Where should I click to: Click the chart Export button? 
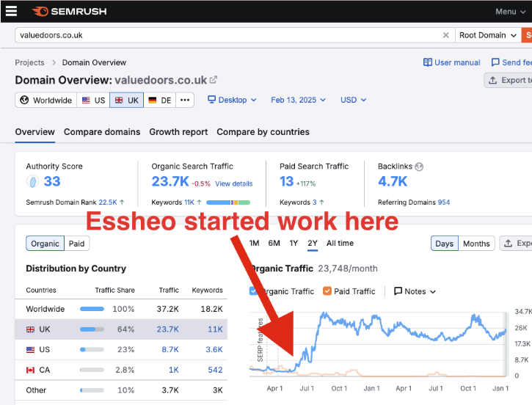click(x=517, y=244)
